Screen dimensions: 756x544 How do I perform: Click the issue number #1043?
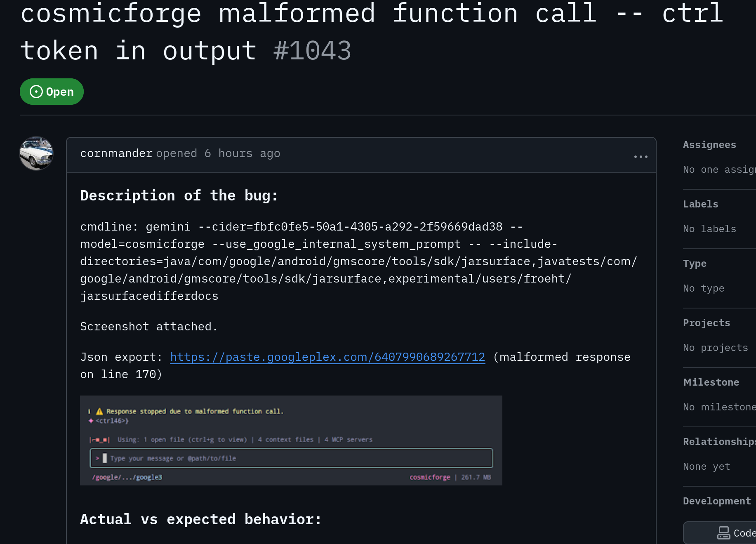point(312,51)
